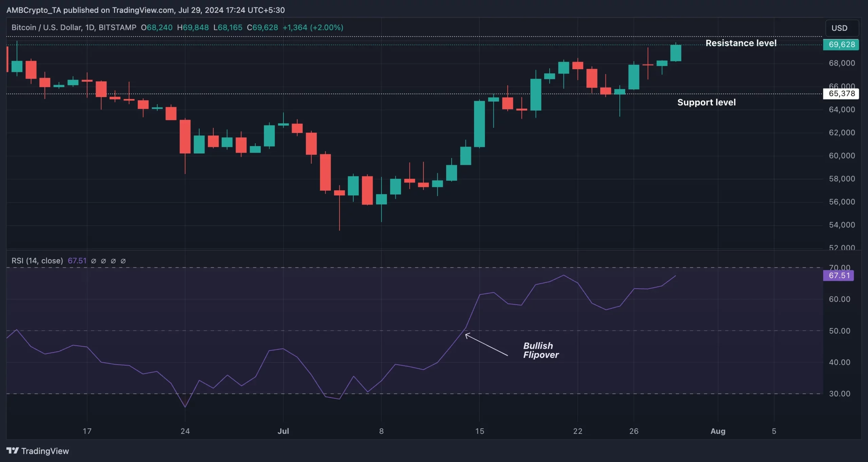The height and width of the screenshot is (462, 868).
Task: Click the 67.51 value beside RSI legend
Action: [x=77, y=261]
